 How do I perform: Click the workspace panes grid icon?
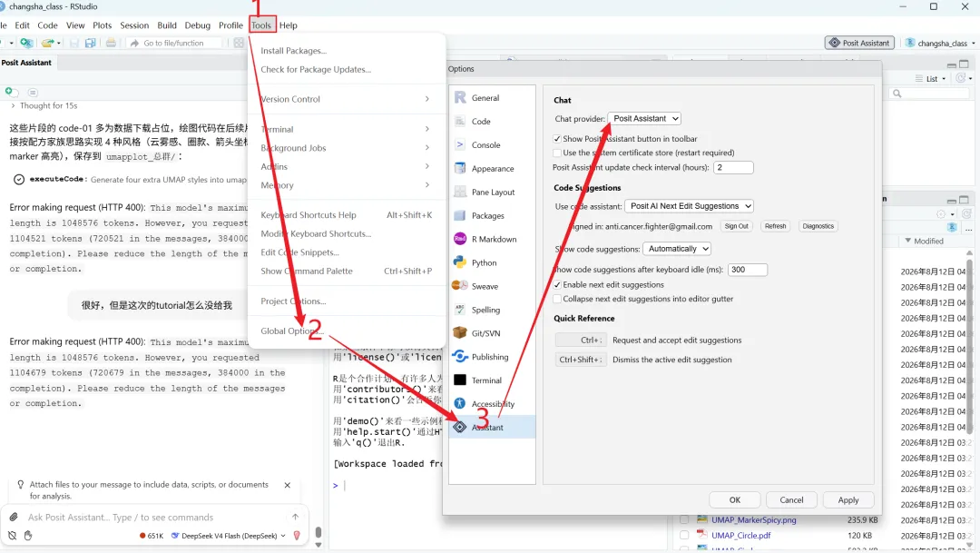[239, 44]
